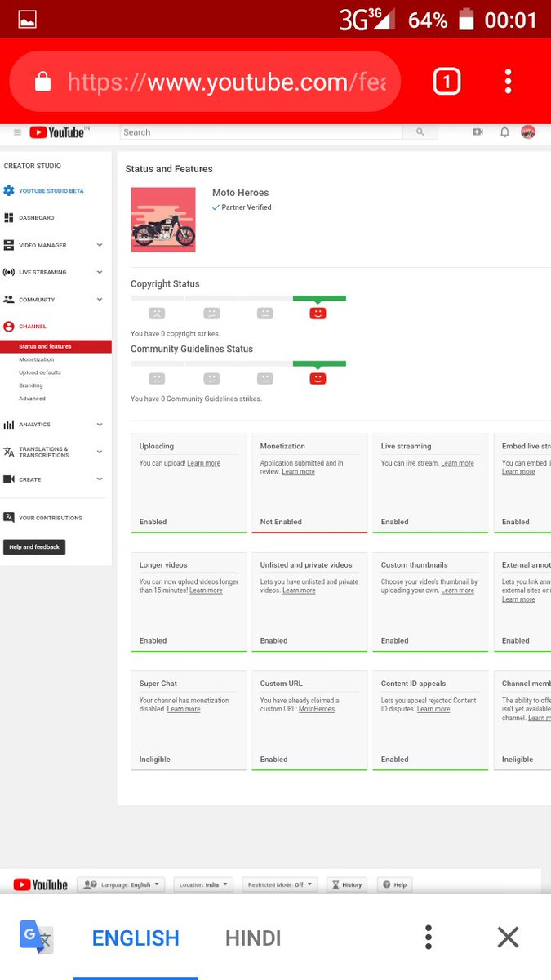Open the Language: English dropdown
551x980 pixels.
click(121, 884)
